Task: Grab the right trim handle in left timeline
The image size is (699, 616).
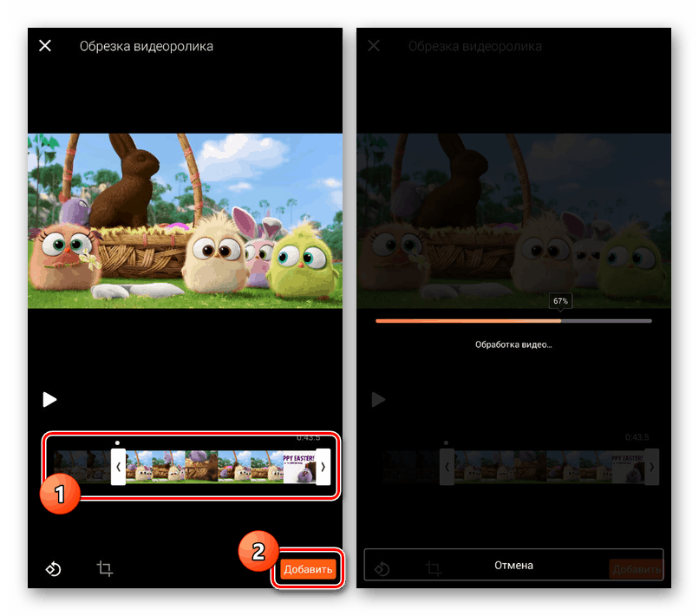Action: click(323, 467)
